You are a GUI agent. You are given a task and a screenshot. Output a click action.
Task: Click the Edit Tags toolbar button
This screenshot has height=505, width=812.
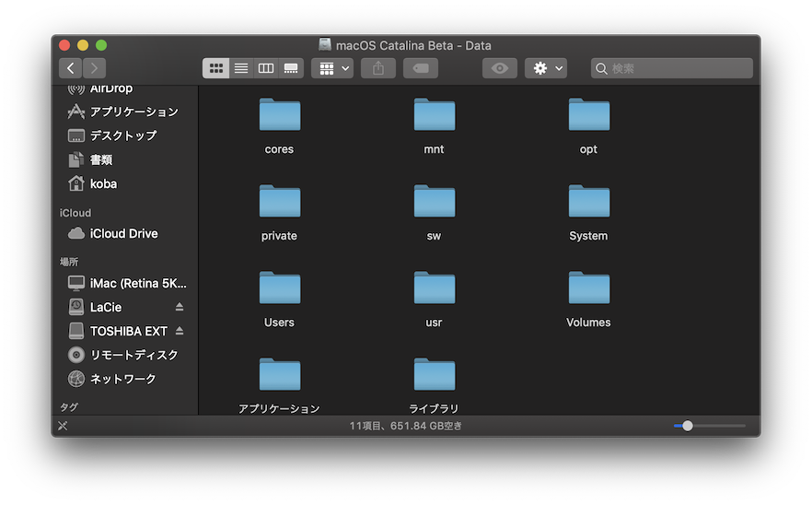pos(421,68)
